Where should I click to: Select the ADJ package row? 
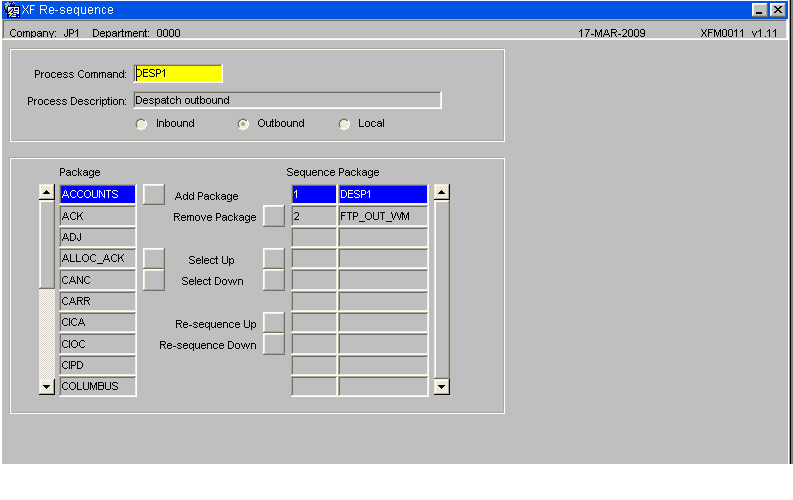(x=98, y=237)
